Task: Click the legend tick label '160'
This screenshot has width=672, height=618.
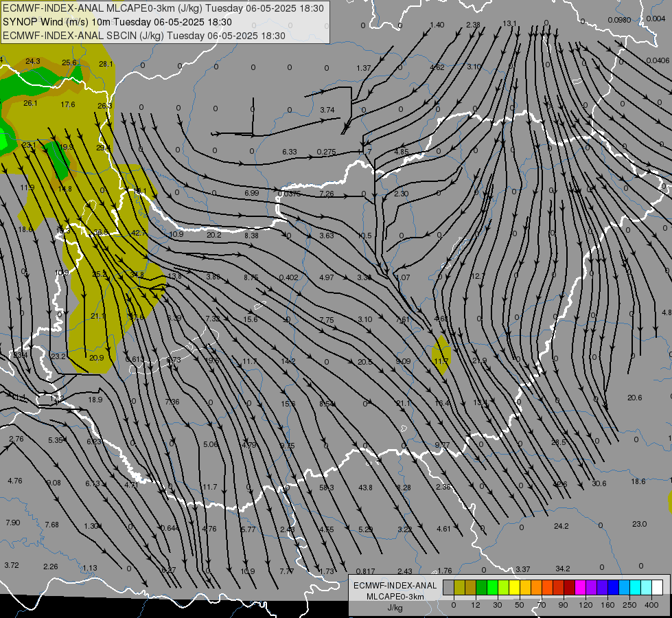Action: (x=607, y=605)
